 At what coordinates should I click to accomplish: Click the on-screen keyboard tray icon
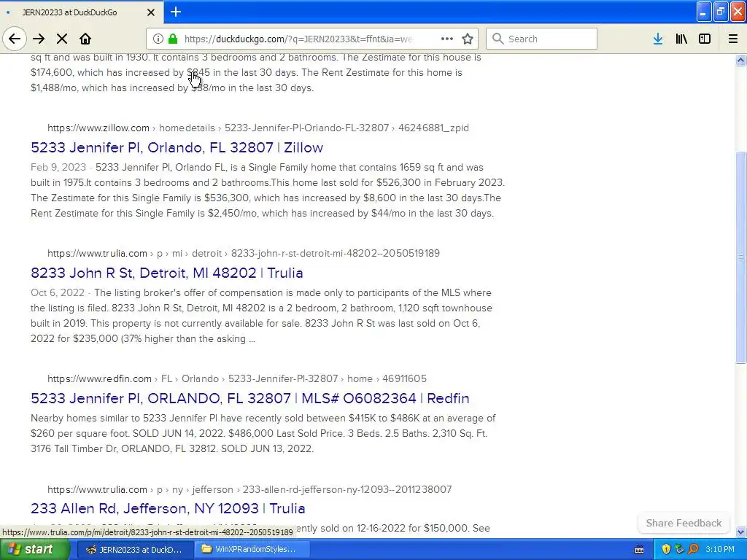click(639, 550)
